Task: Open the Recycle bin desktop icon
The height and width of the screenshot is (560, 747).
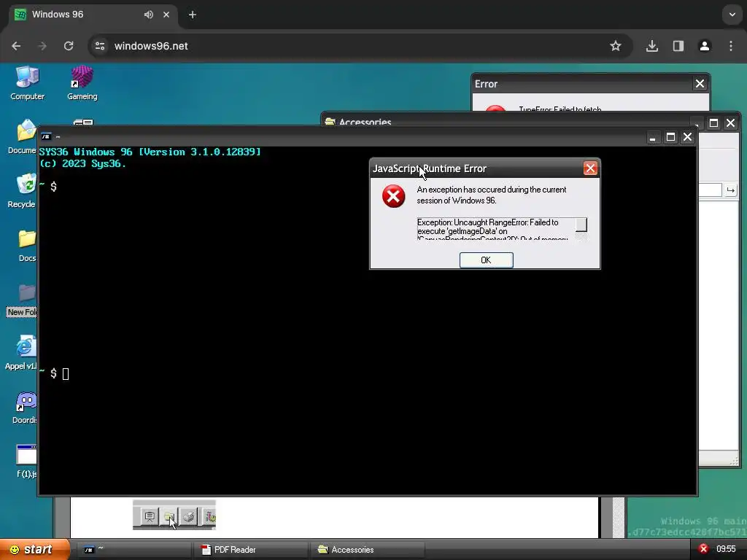Action: click(23, 190)
